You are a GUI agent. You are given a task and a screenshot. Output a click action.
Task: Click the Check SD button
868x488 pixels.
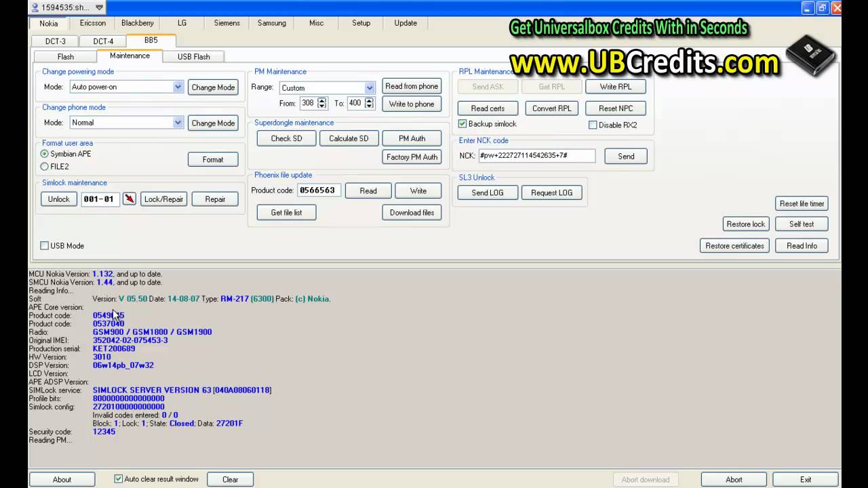(x=287, y=138)
